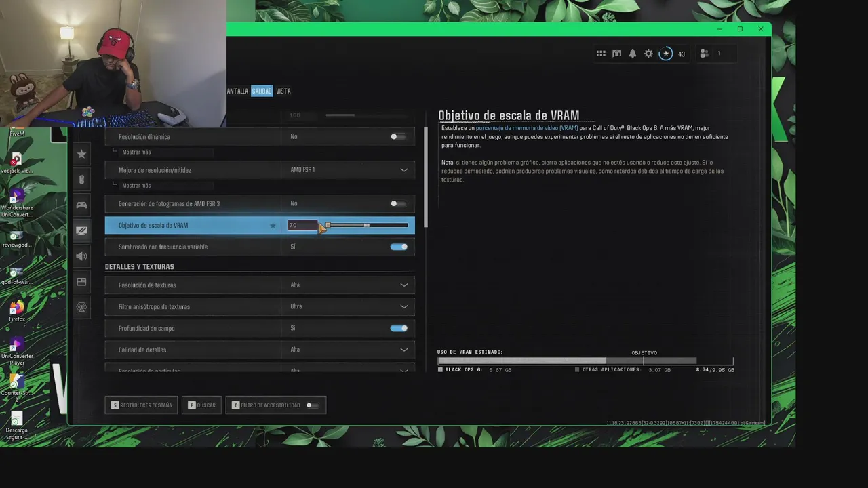Open the porcentaje de memoria de vídeo (VRAM) link
The width and height of the screenshot is (868, 488).
tap(527, 128)
